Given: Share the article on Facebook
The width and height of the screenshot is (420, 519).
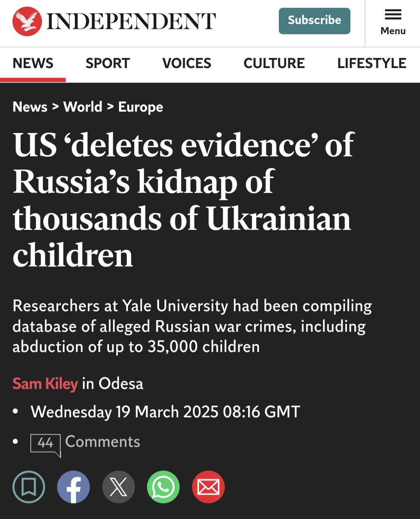Looking at the screenshot, I should pos(73,487).
